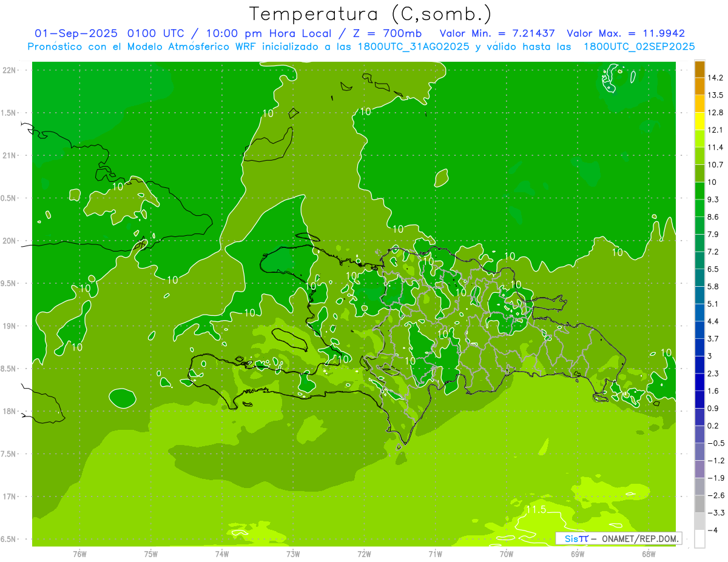Click the '70W' longitude label
The image size is (728, 562).
pos(507,554)
